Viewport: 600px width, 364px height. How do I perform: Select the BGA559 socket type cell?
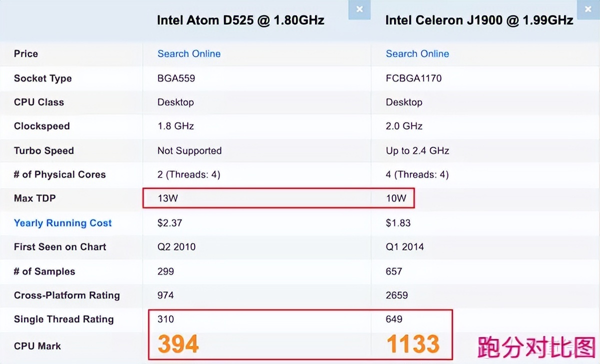(x=176, y=78)
